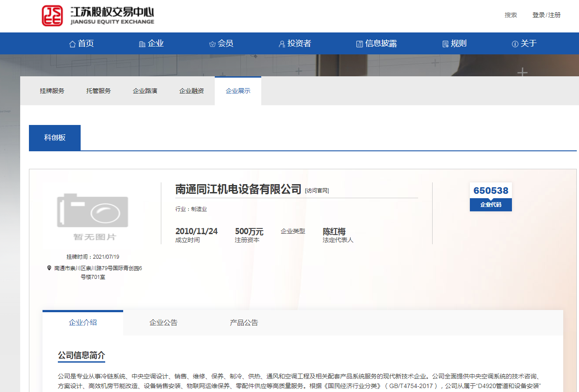Screen dimensions: 579x392
Task: Click the 成立时间 label
Action: tap(188, 240)
